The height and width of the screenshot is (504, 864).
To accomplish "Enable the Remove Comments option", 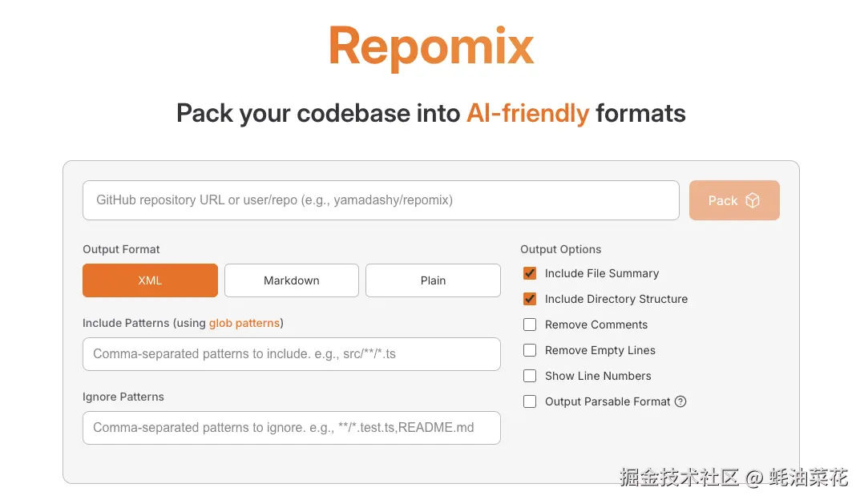I will [x=530, y=325].
